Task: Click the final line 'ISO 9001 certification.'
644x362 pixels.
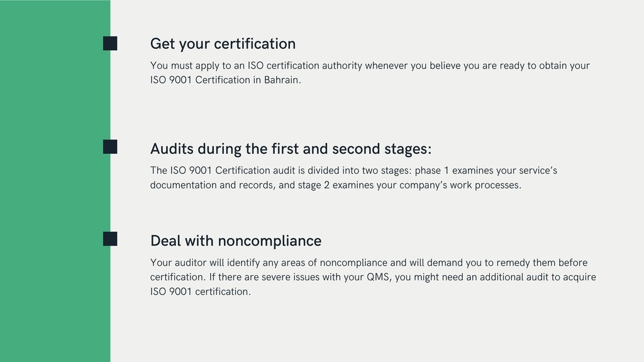Action: coord(201,292)
